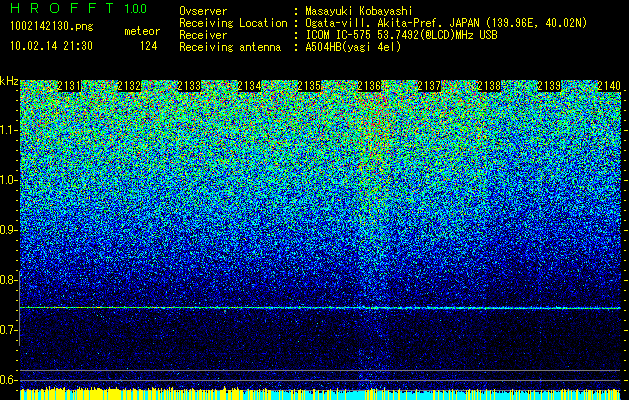Click the 2136 time marker
629x400 pixels.
click(x=369, y=86)
